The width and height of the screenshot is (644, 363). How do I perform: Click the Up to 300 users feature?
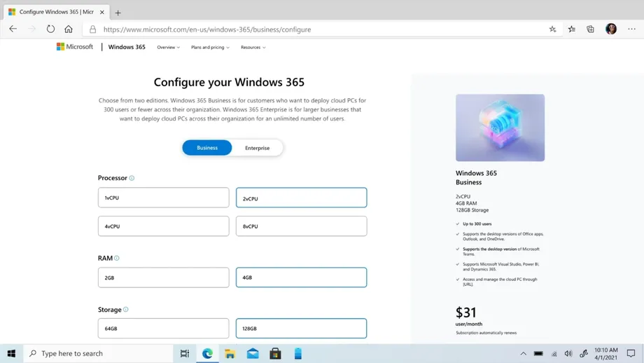pos(477,224)
